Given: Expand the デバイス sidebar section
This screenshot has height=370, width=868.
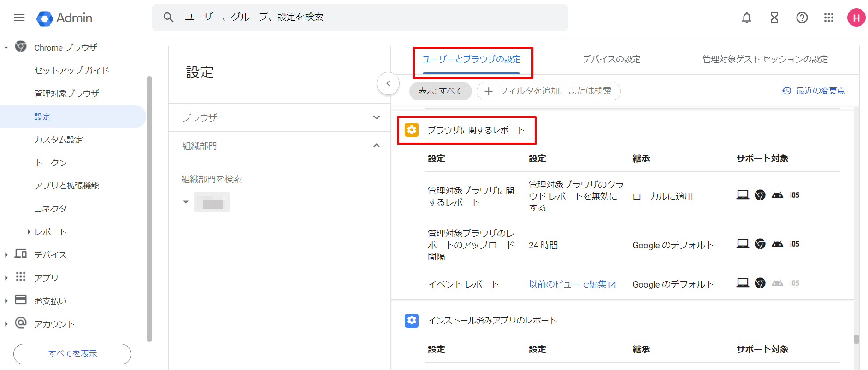Looking at the screenshot, I should point(6,255).
